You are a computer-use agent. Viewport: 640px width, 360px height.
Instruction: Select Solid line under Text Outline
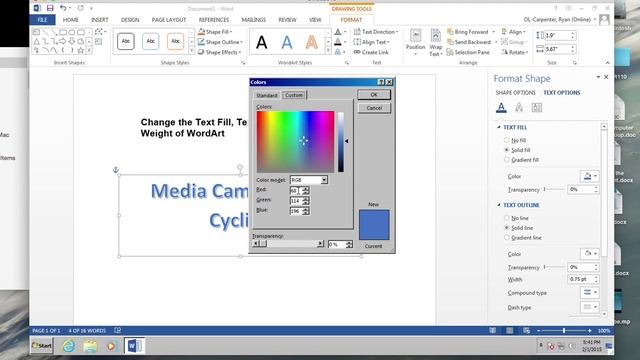tap(519, 228)
